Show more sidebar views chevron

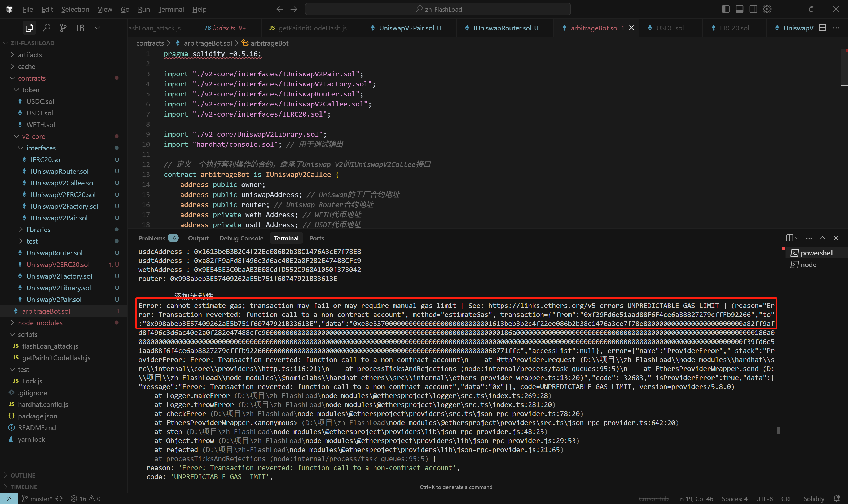(x=97, y=28)
